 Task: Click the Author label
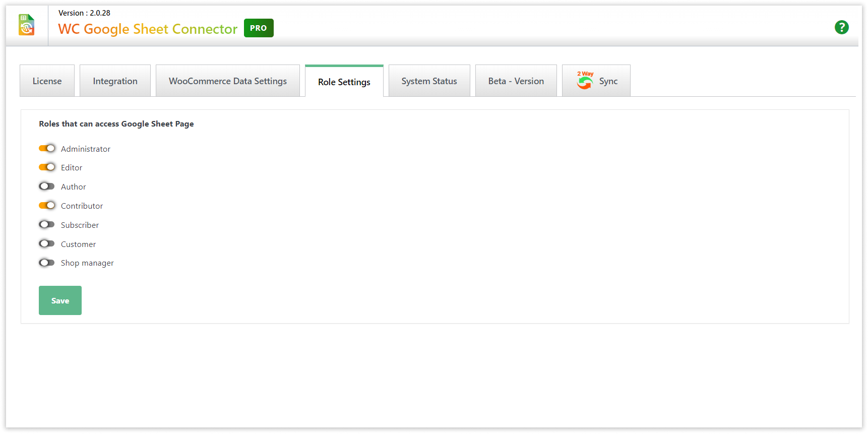(x=74, y=187)
